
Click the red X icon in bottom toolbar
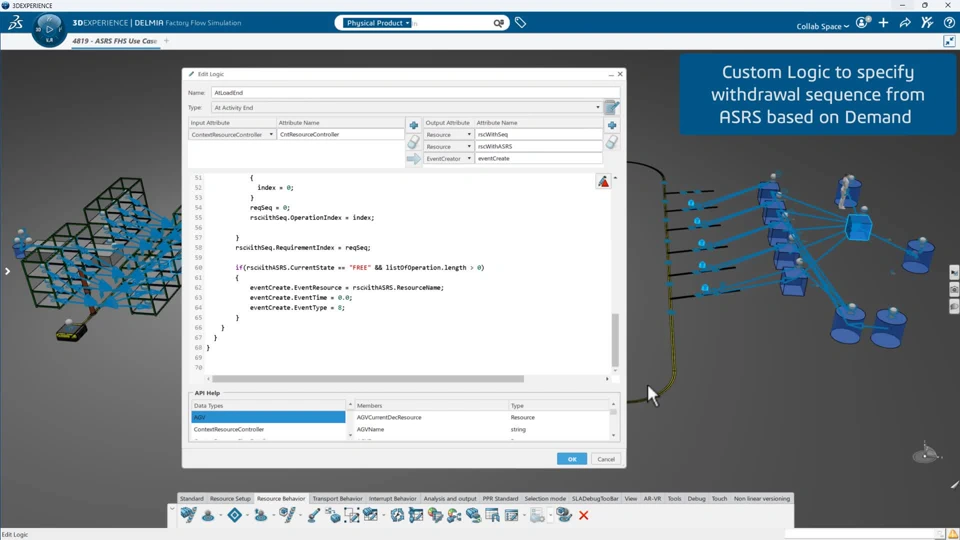(x=583, y=516)
